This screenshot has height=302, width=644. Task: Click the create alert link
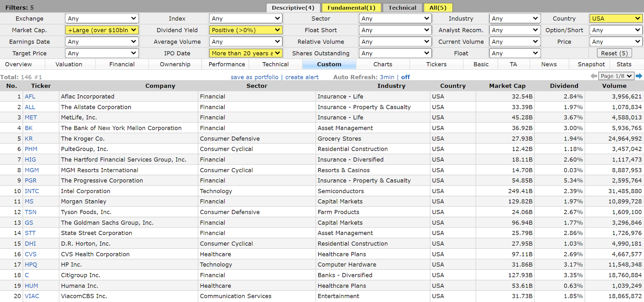(x=302, y=77)
